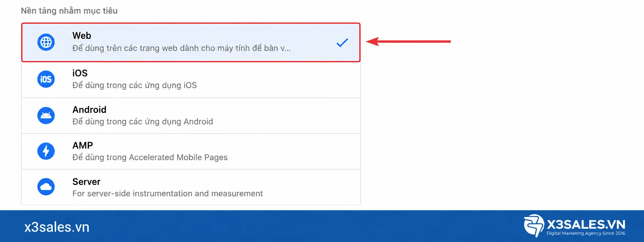Click the AMP lightning bolt icon
The image size is (644, 242).
(46, 151)
